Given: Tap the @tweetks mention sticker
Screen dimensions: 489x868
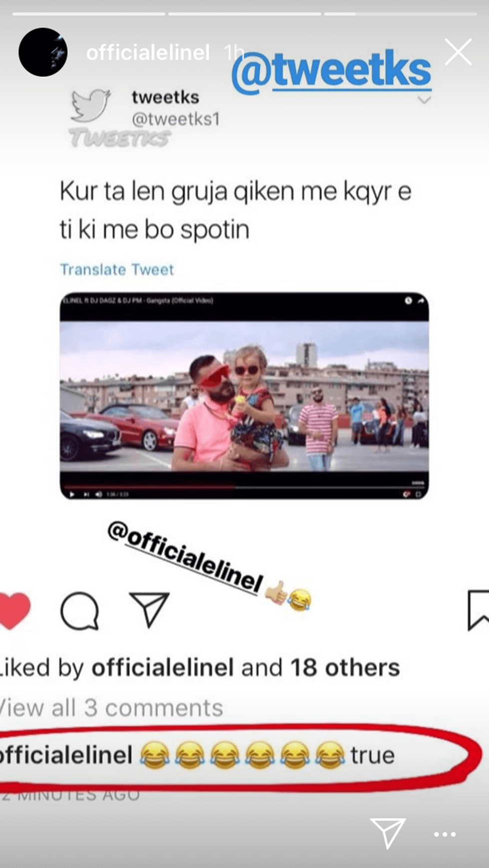Looking at the screenshot, I should click(331, 71).
